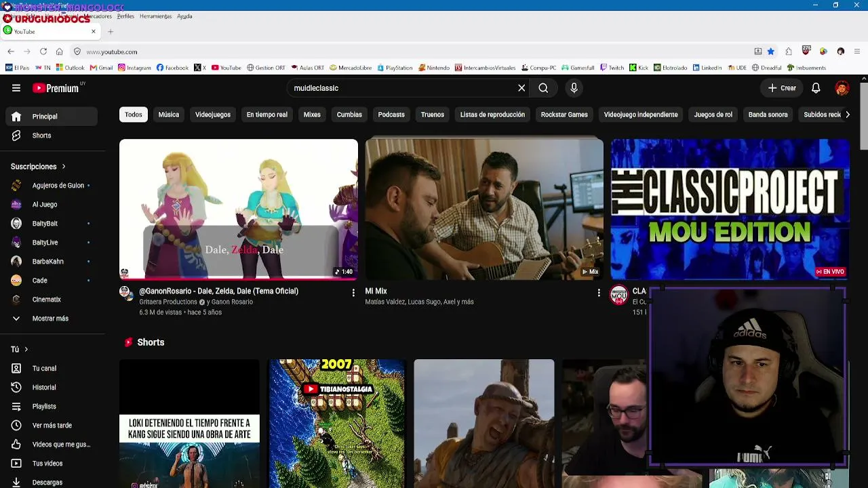Open the PlayStation bookmark

395,68
